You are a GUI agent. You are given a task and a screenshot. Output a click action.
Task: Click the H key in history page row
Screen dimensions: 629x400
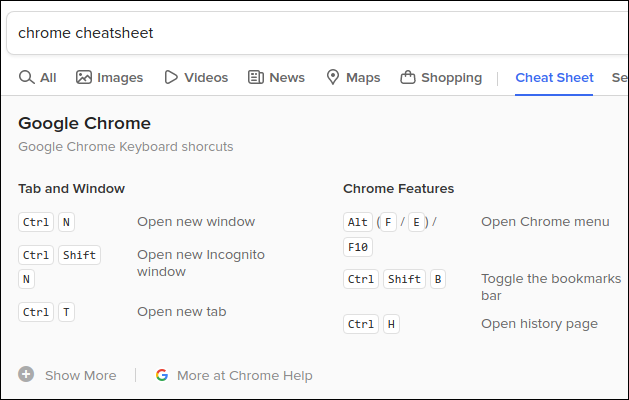[x=391, y=324]
